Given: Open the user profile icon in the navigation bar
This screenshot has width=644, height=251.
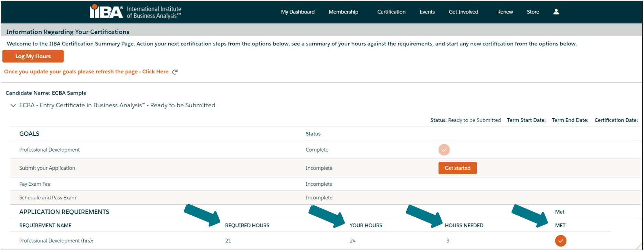Looking at the screenshot, I should coord(556,12).
